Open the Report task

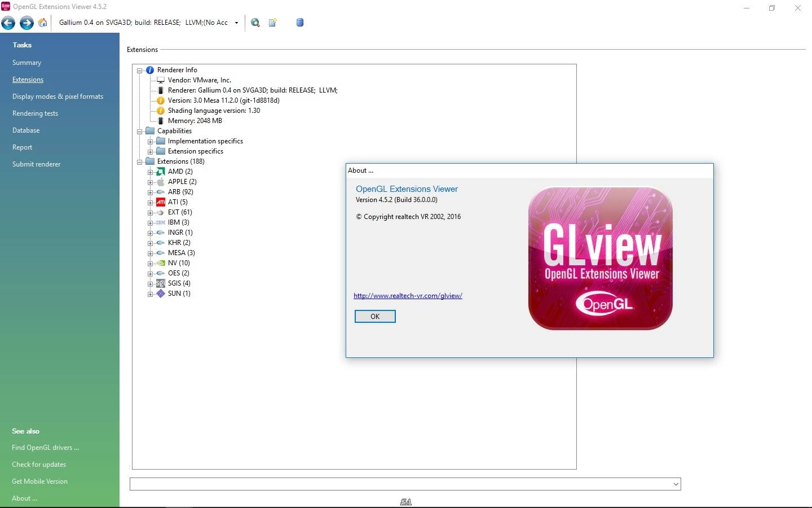pos(22,147)
